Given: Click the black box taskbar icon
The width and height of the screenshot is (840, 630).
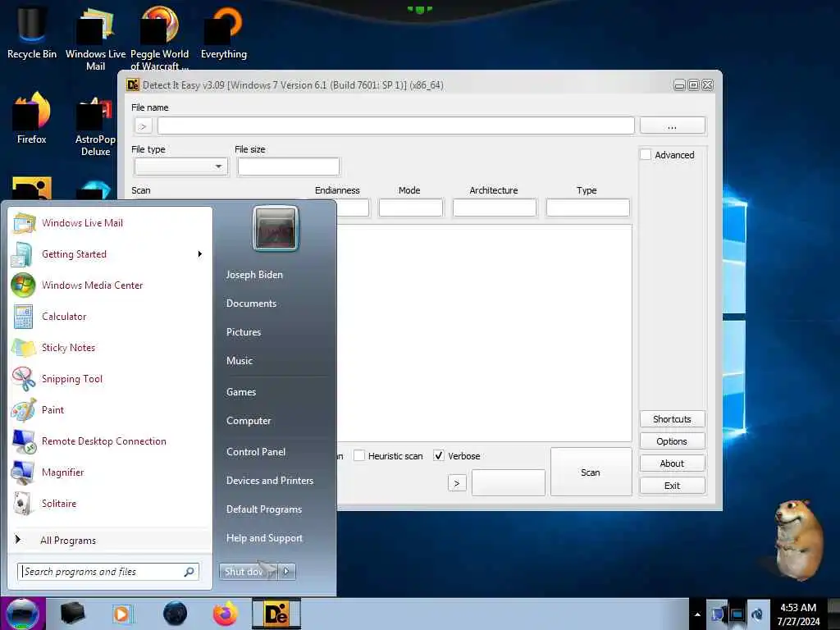Looking at the screenshot, I should pos(72,614).
